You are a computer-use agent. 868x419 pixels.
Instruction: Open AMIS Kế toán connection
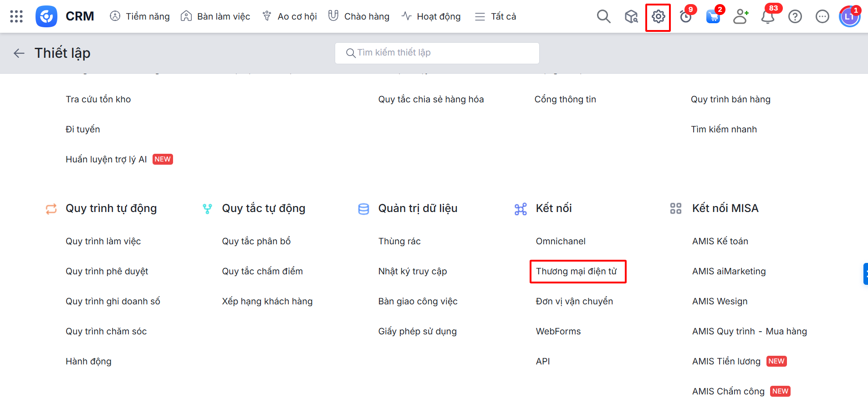point(720,242)
